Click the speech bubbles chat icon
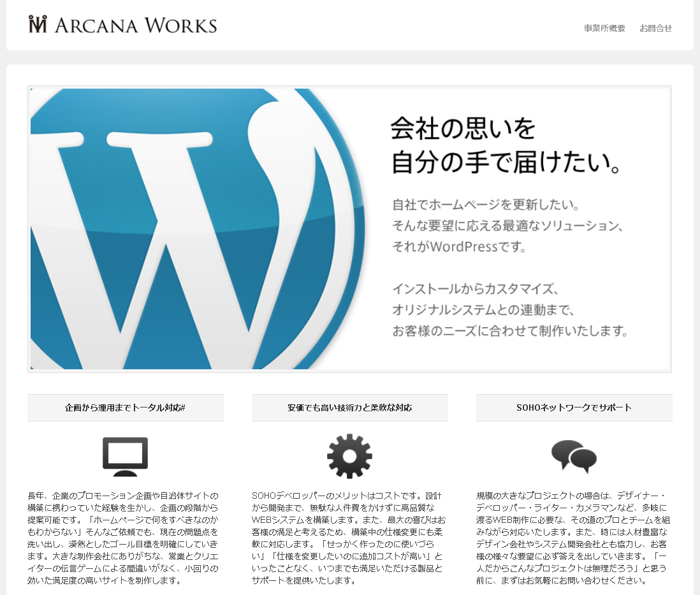The height and width of the screenshot is (595, 700). pos(574,456)
